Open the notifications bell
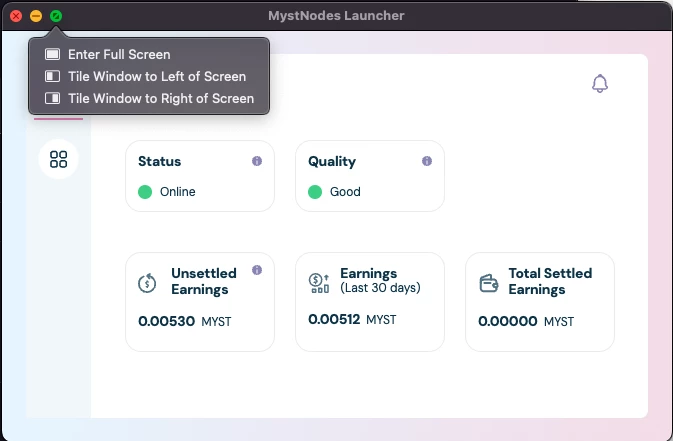673x441 pixels. click(x=600, y=83)
